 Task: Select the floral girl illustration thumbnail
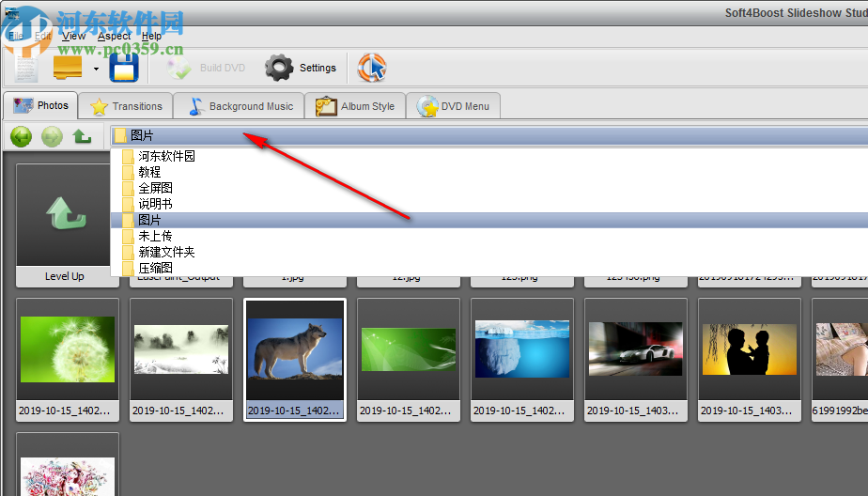point(68,465)
